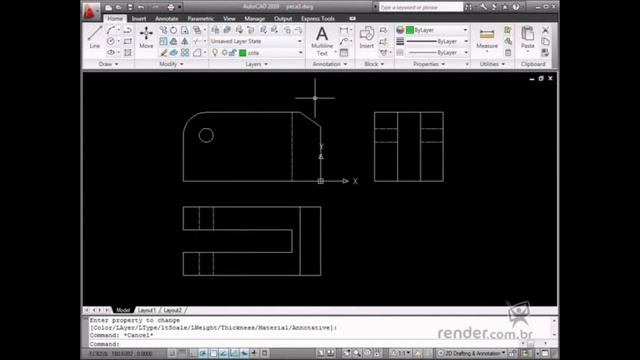
Task: Toggle Object Snap Tracking in status bar
Action: click(x=223, y=353)
